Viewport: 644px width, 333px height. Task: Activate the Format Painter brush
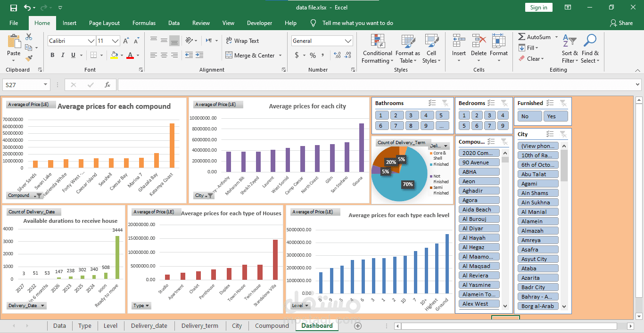(x=29, y=58)
